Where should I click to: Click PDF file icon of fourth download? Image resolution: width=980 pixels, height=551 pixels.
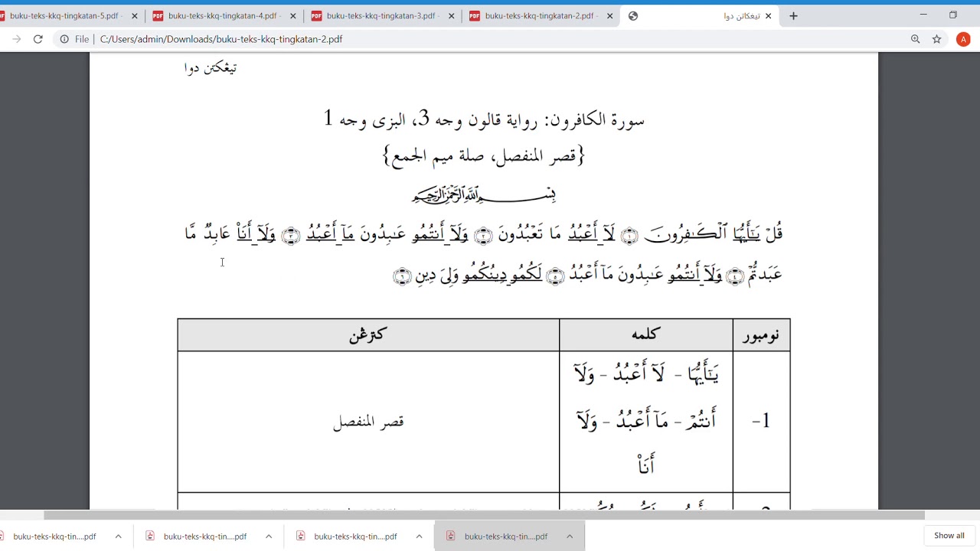click(x=451, y=536)
